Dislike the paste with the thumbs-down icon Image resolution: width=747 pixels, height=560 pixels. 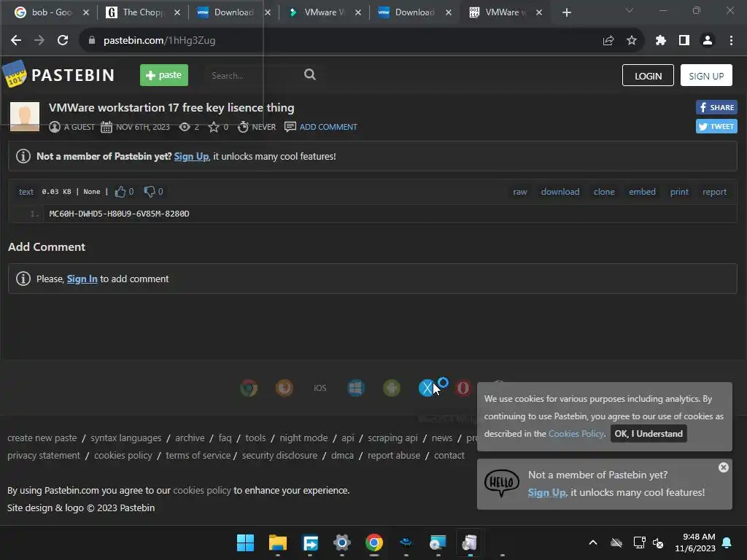(150, 192)
